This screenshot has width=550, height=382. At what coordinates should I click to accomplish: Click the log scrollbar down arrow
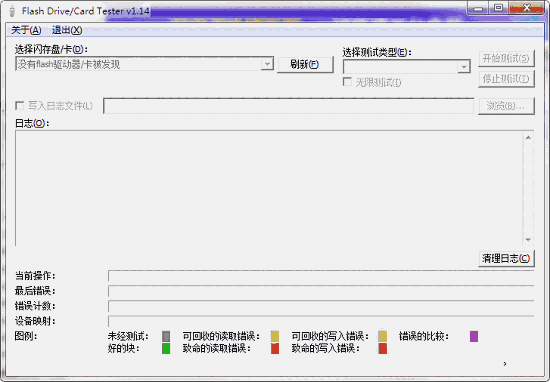pos(528,240)
